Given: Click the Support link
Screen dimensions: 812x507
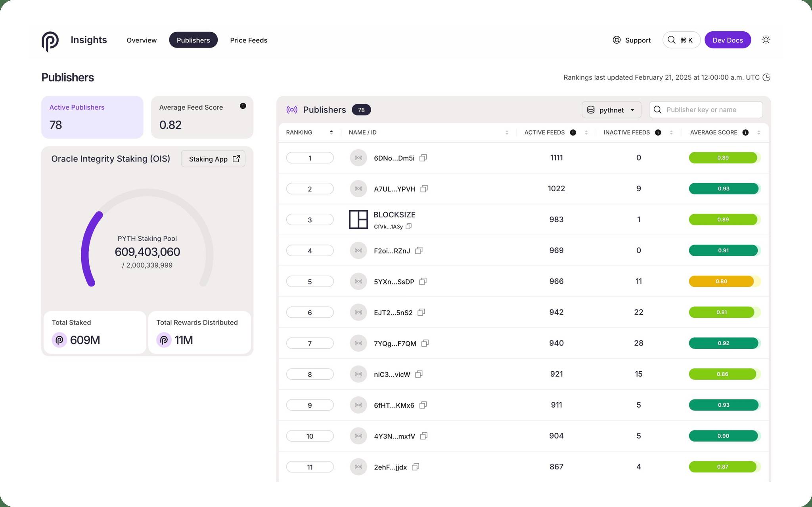Looking at the screenshot, I should click(x=632, y=40).
